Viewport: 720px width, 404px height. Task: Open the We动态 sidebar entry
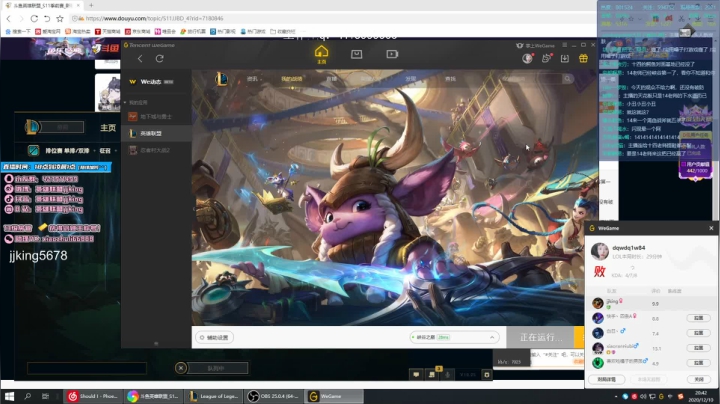(156, 82)
